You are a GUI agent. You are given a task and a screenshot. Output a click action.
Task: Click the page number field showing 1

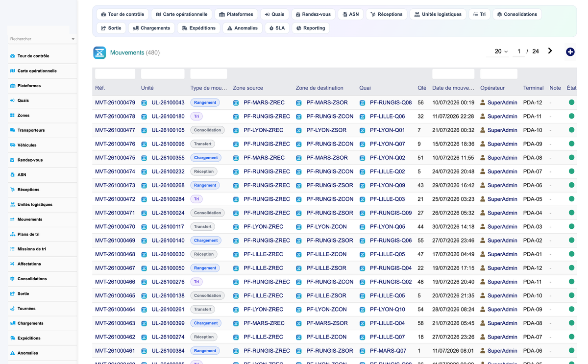pyautogui.click(x=518, y=51)
